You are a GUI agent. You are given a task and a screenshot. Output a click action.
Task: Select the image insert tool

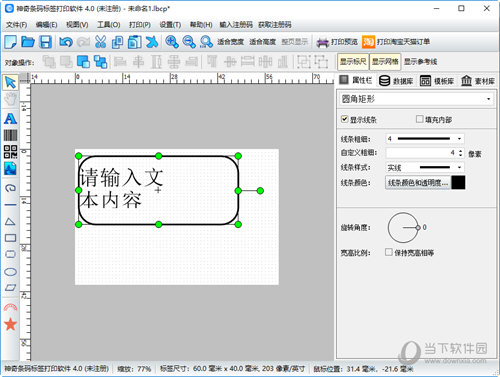click(x=10, y=168)
